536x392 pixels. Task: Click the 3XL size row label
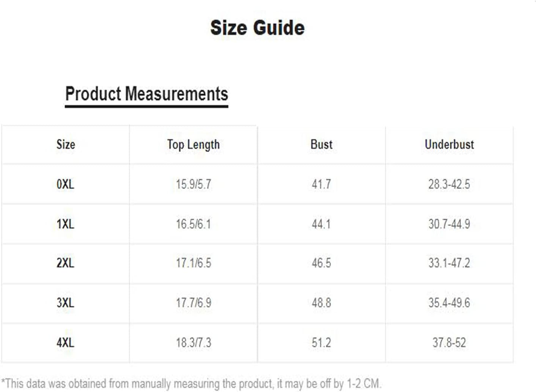65,303
